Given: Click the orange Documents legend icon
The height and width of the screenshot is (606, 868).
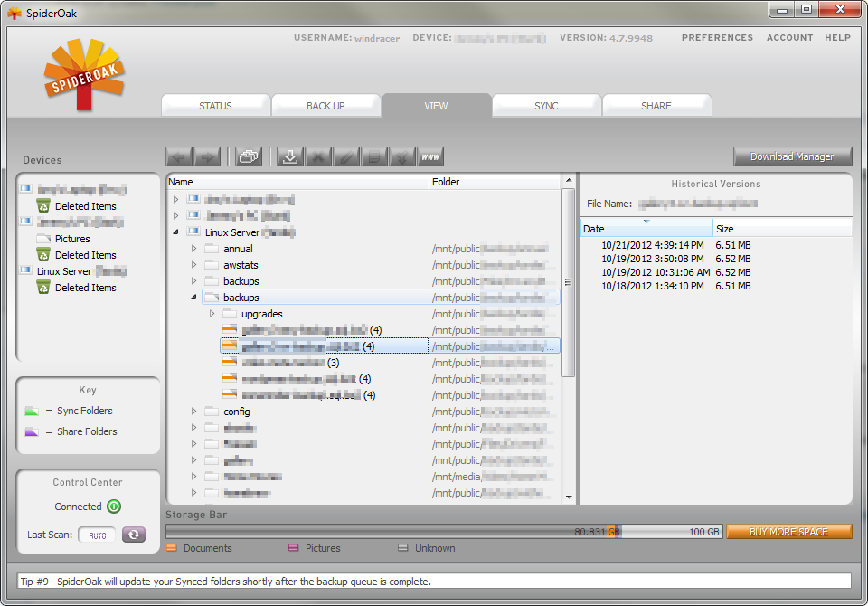Looking at the screenshot, I should pyautogui.click(x=172, y=548).
